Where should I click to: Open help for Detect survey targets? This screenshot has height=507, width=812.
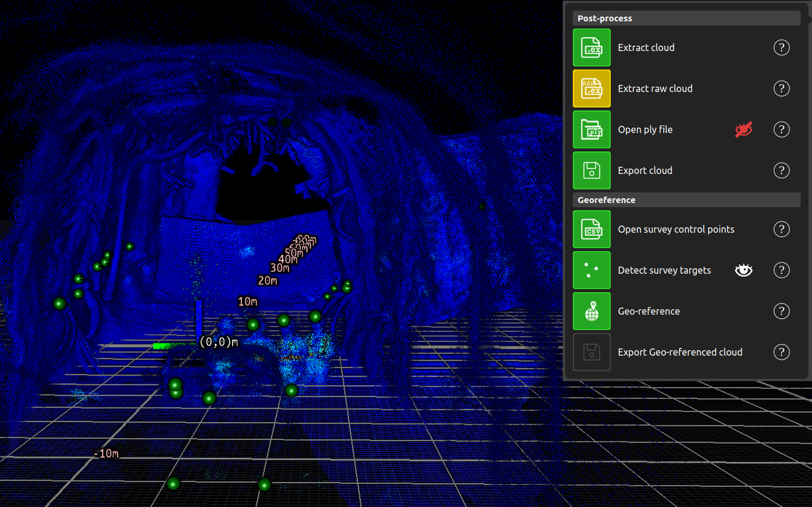point(782,270)
